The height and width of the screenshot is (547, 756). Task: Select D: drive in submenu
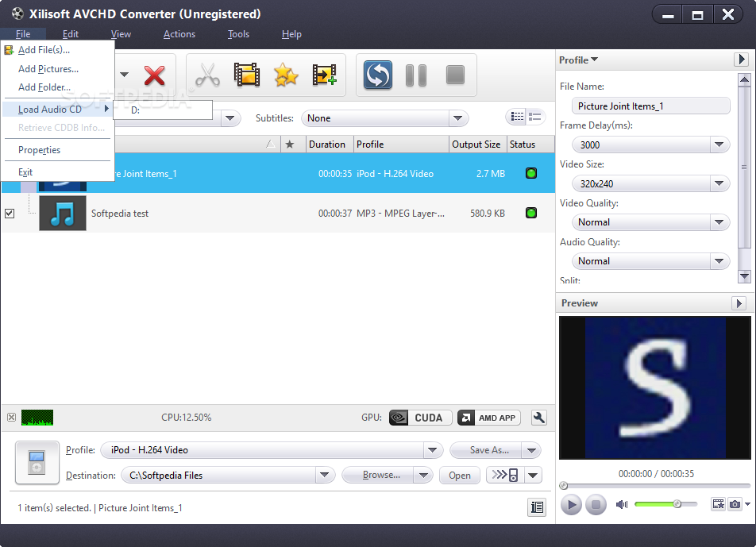(x=163, y=110)
